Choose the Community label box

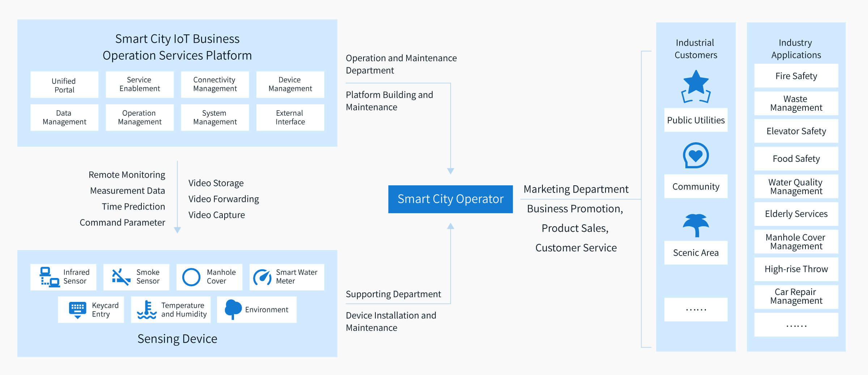coord(696,186)
